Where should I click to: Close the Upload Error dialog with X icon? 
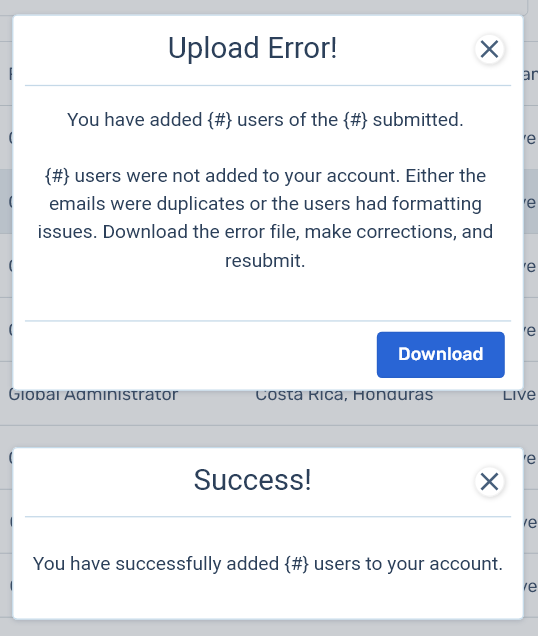[489, 49]
